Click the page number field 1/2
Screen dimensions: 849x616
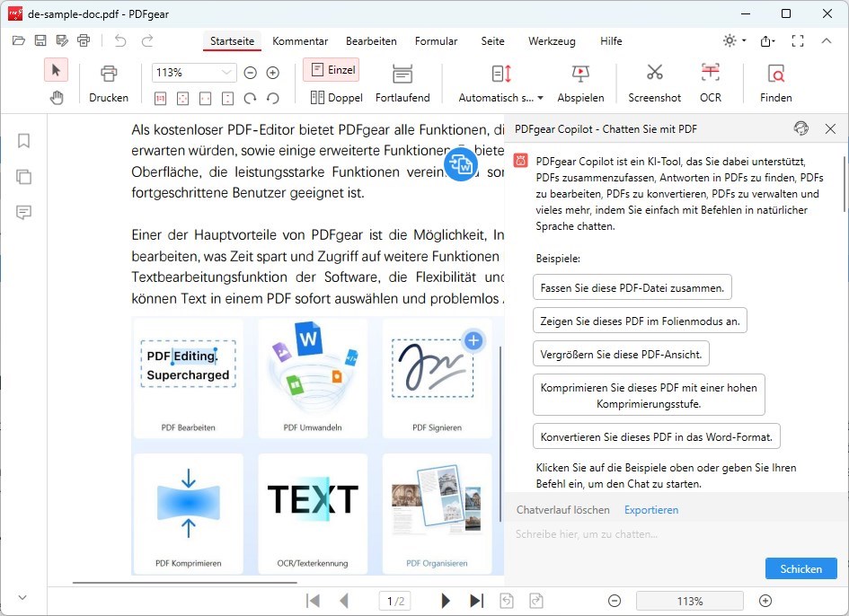[x=395, y=601]
